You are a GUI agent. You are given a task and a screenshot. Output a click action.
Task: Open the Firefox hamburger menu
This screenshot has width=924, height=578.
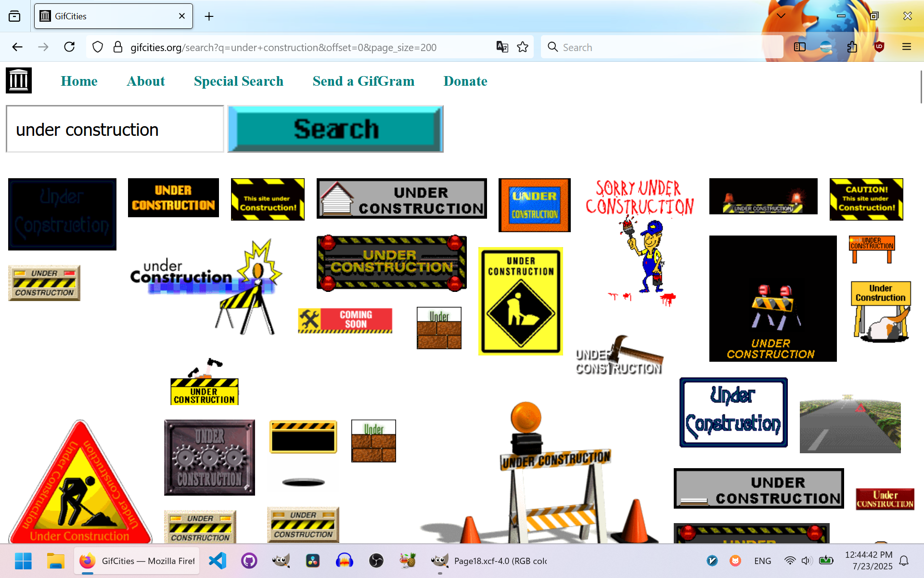(907, 47)
